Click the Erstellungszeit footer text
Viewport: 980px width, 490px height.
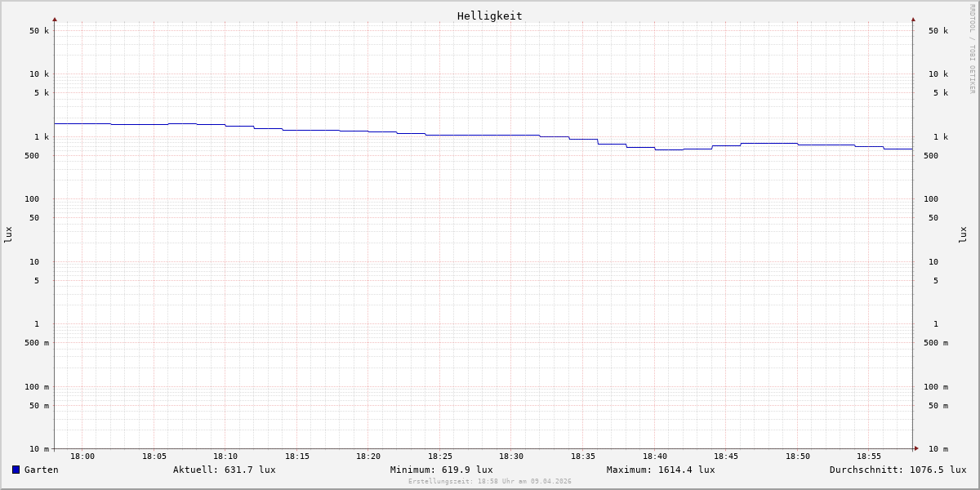[x=489, y=482]
